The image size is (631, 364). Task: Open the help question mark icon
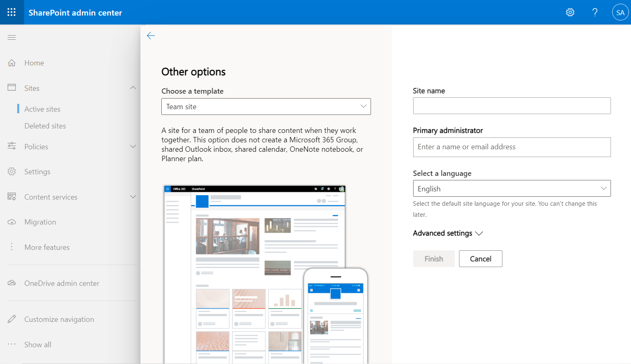[595, 12]
